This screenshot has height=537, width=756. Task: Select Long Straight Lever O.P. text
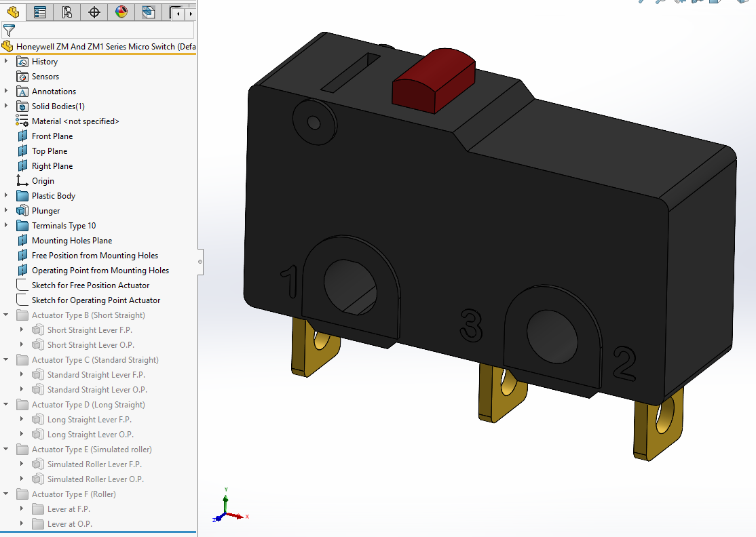(90, 435)
